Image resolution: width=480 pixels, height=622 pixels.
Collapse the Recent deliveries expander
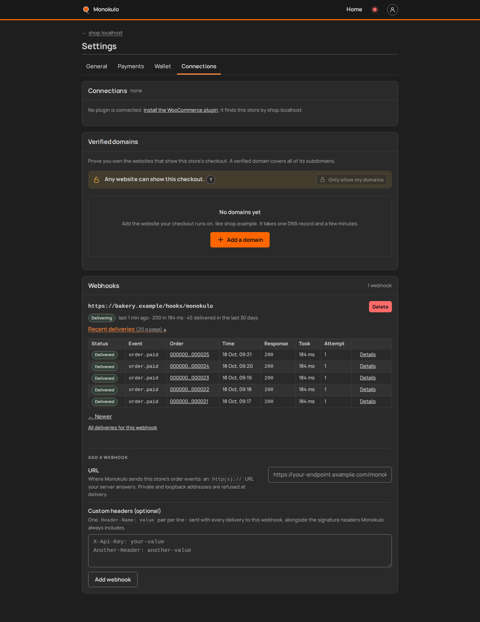pos(127,329)
